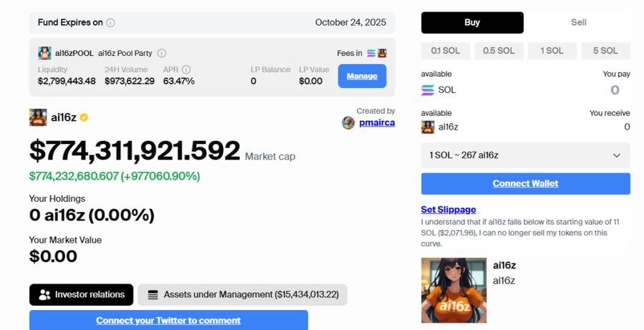Image resolution: width=644 pixels, height=330 pixels.
Task: Click the ai16zPOOL pool name
Action: (74, 54)
